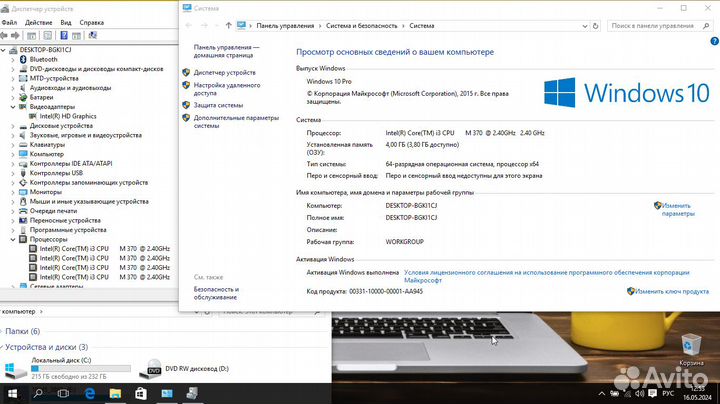Screen dimensions: 720x404
Task: Click the Локальный диск (C:) usage bar
Action: coord(81,368)
